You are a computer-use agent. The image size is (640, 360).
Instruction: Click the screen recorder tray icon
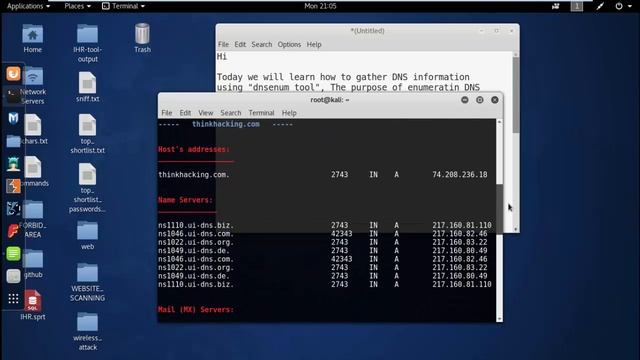click(x=556, y=6)
